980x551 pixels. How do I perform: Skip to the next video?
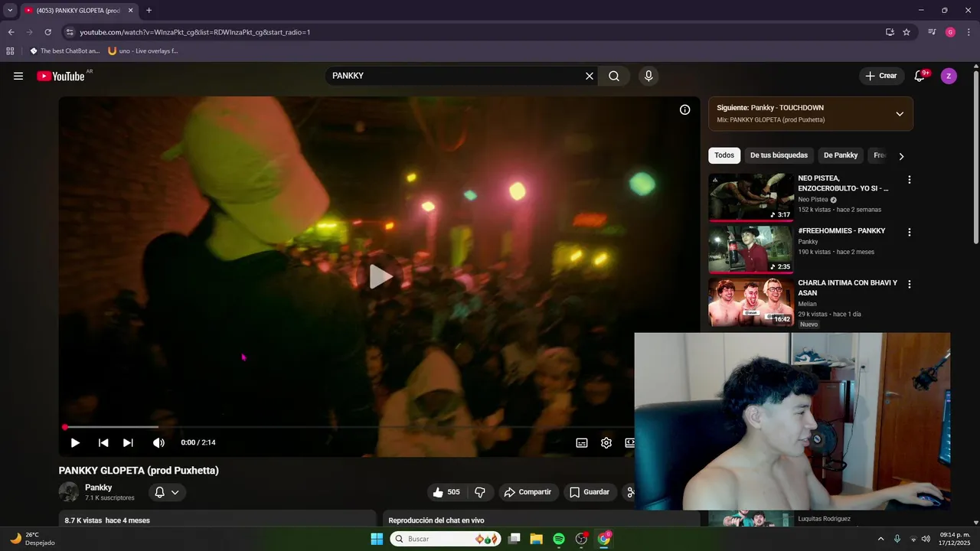tap(128, 442)
